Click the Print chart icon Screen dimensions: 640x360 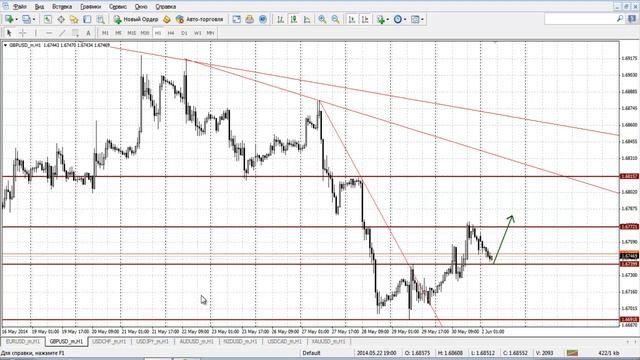[249, 19]
